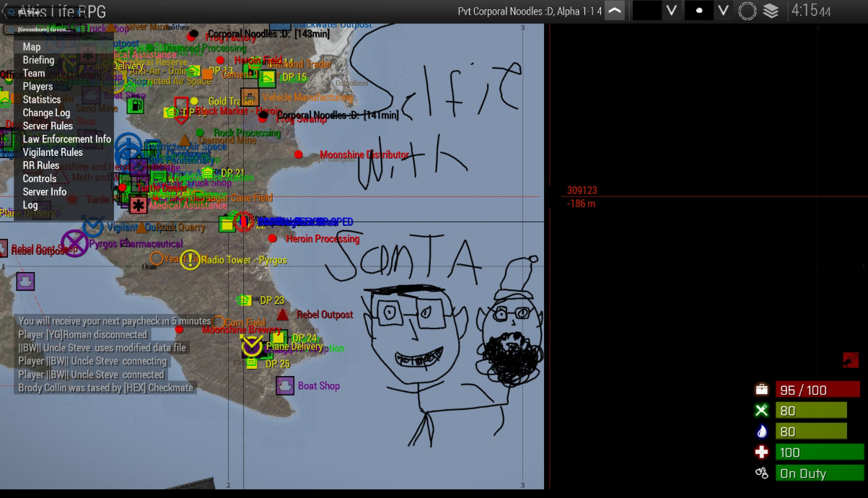
Task: Open the second dropdown arrow beside the dot box
Action: pyautogui.click(x=724, y=11)
